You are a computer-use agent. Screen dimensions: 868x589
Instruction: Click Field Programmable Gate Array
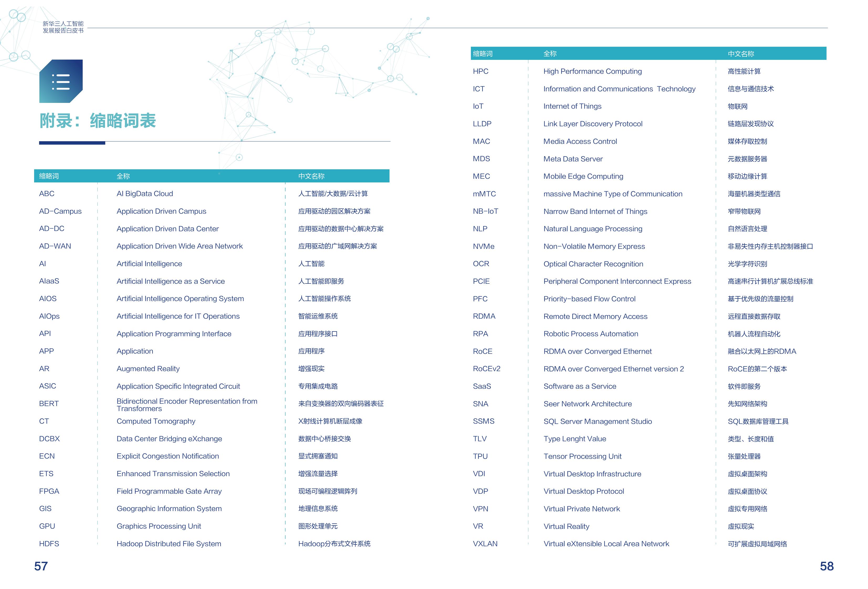click(x=169, y=491)
